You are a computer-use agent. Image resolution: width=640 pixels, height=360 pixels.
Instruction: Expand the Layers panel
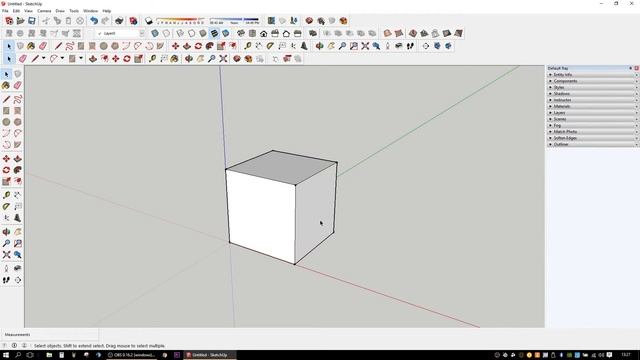(593, 113)
